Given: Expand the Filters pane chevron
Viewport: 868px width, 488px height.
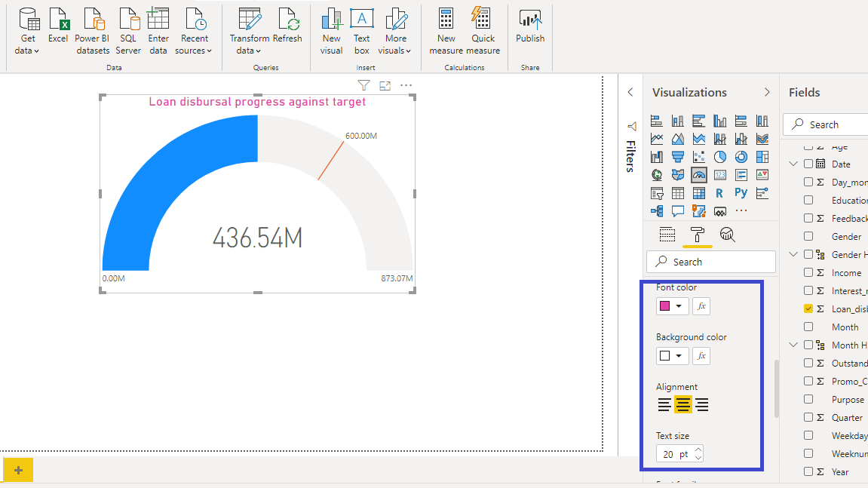Looking at the screenshot, I should coord(630,93).
